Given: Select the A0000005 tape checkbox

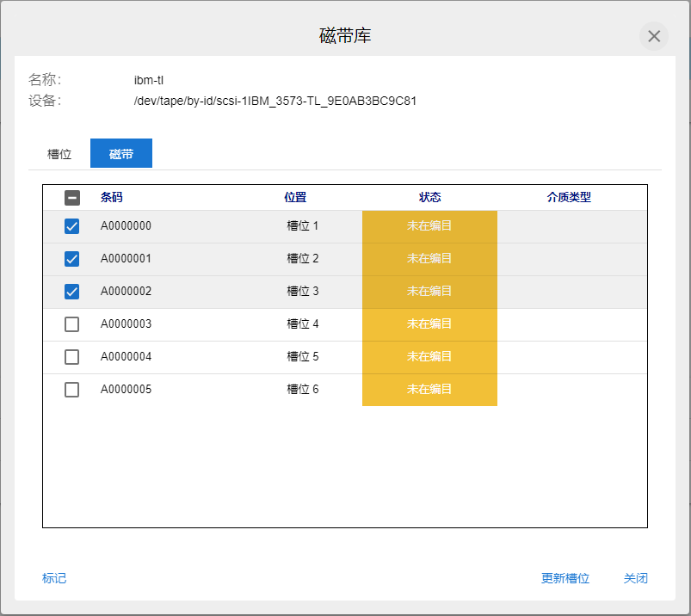Looking at the screenshot, I should point(72,390).
